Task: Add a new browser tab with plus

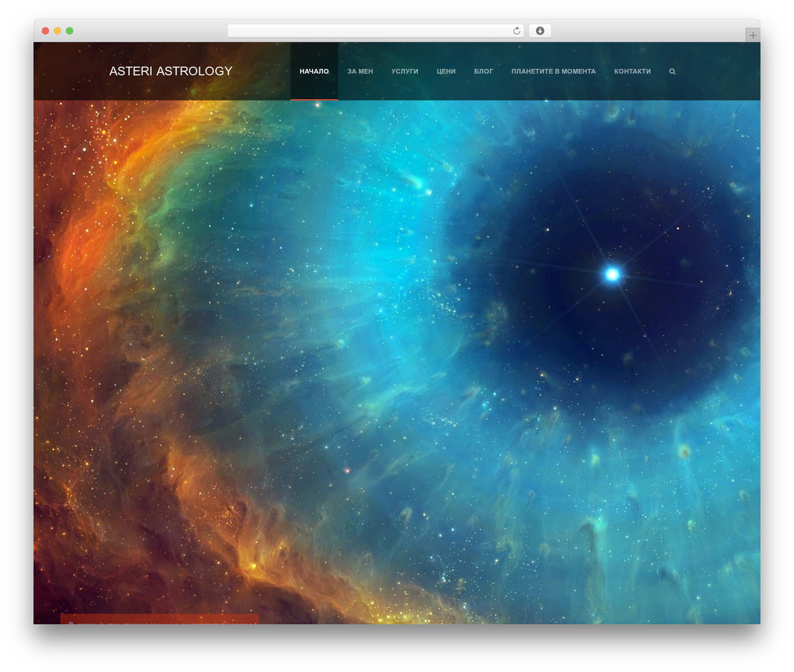Action: [x=752, y=35]
